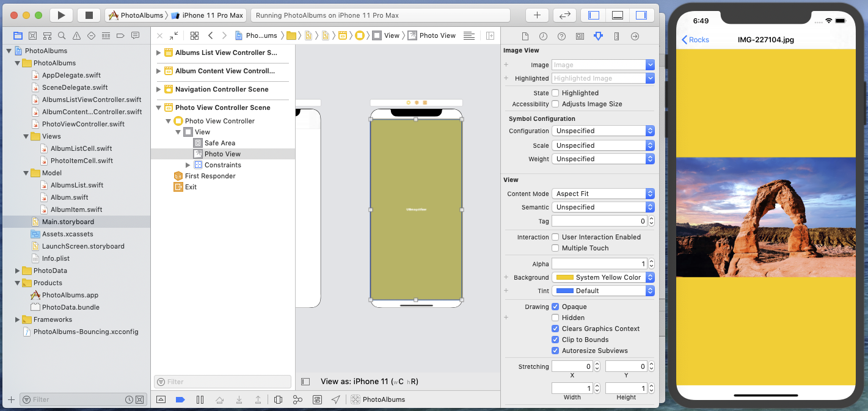
Task: Select Safe Area in document outline
Action: tap(220, 143)
